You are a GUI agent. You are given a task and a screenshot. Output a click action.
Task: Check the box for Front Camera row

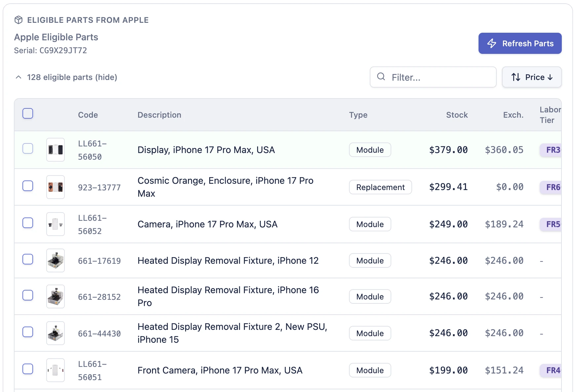28,369
